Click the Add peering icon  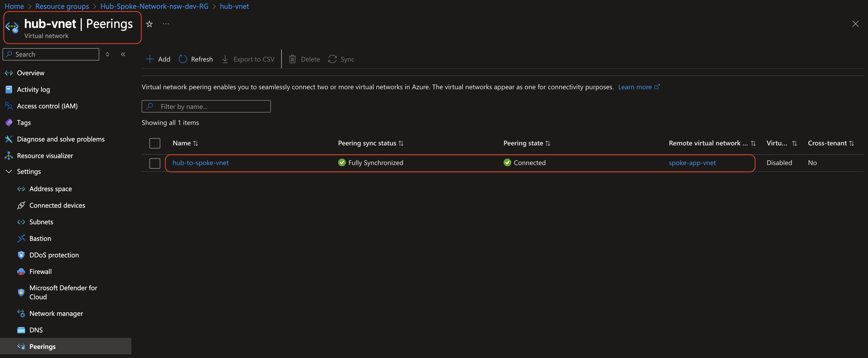[x=150, y=59]
